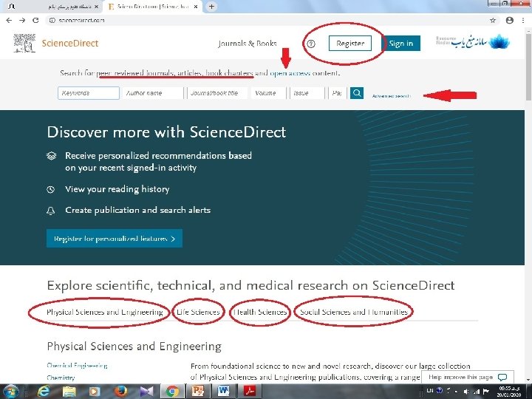Click the Resource Finder lotus logo
This screenshot has height=399, width=532.
(473, 41)
